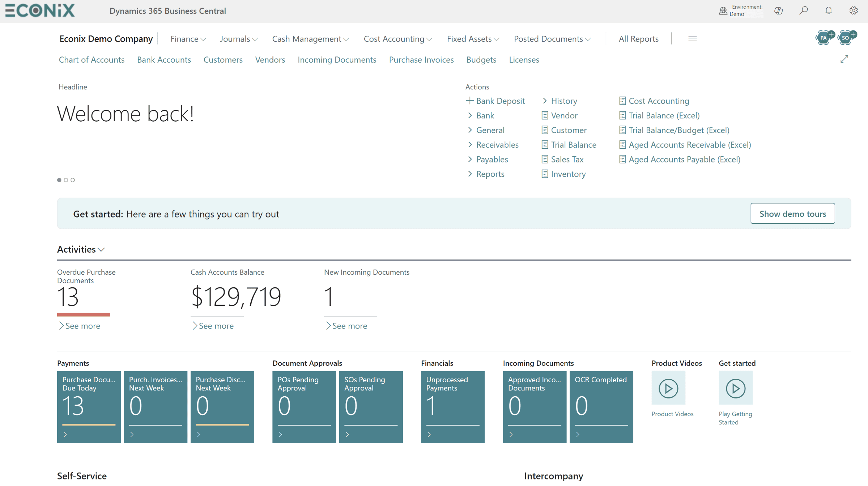Screen dimensions: 868x486
Task: Click the search magnifier icon
Action: (804, 11)
